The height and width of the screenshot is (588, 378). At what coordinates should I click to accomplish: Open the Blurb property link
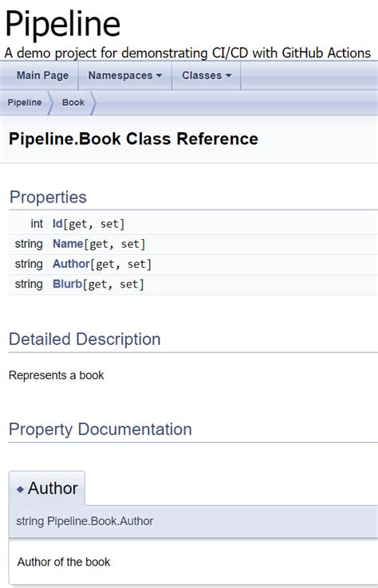(x=67, y=284)
